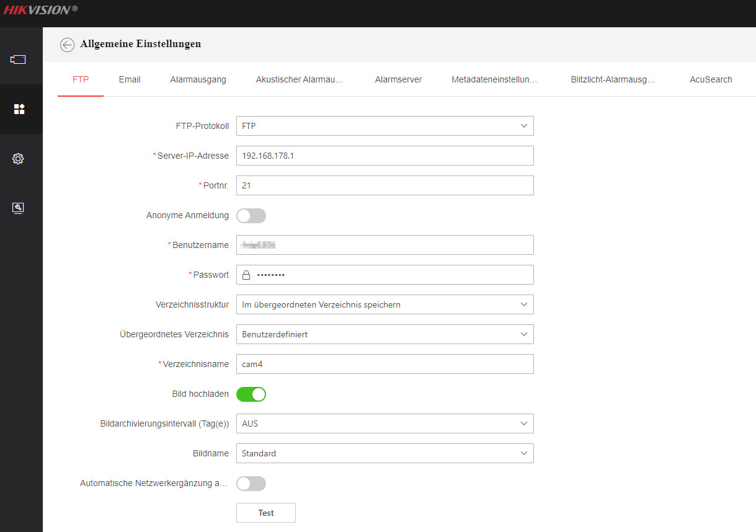This screenshot has height=532, width=756.
Task: Click the Server-IP-Adresse input field
Action: 385,156
